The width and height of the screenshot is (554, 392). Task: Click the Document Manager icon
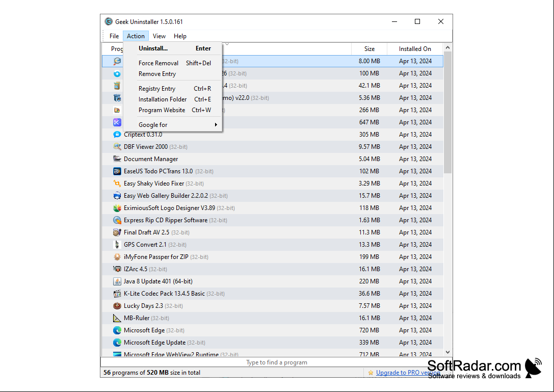pyautogui.click(x=117, y=159)
